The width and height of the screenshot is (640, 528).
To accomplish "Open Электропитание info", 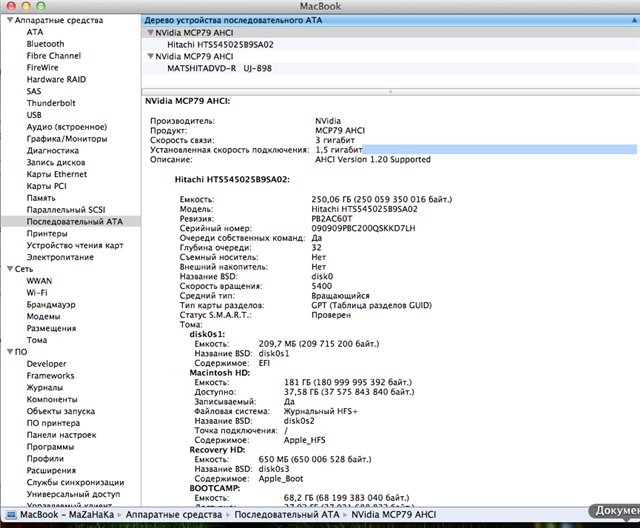I will point(60,257).
